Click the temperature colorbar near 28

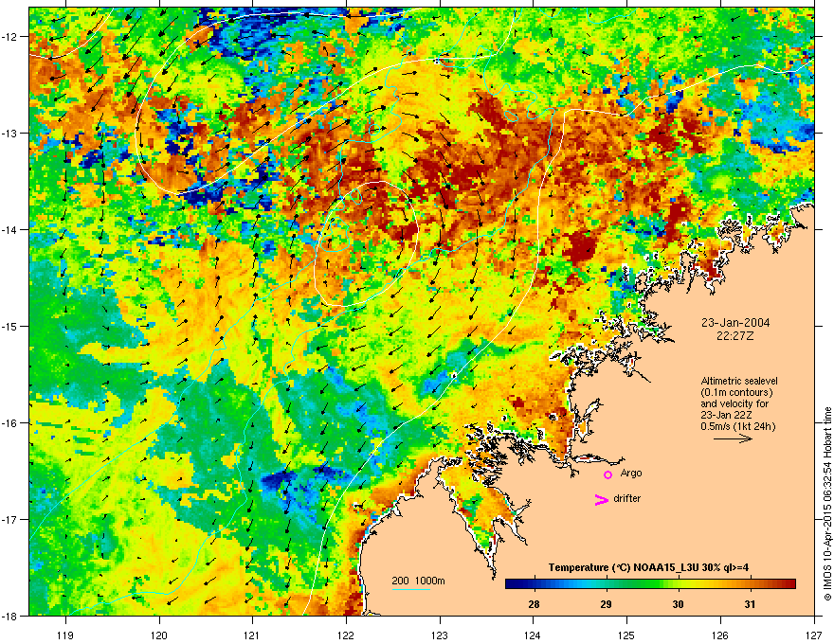pos(534,584)
